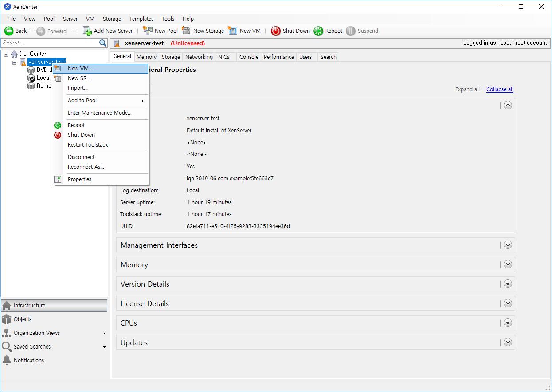Click the Logged in as status text
Viewport: 552px width, 392px height.
click(505, 43)
